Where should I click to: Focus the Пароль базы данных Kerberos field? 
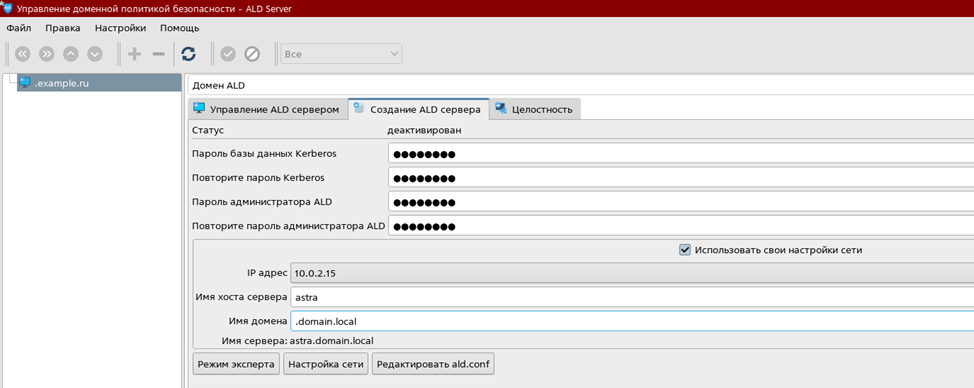(x=680, y=154)
